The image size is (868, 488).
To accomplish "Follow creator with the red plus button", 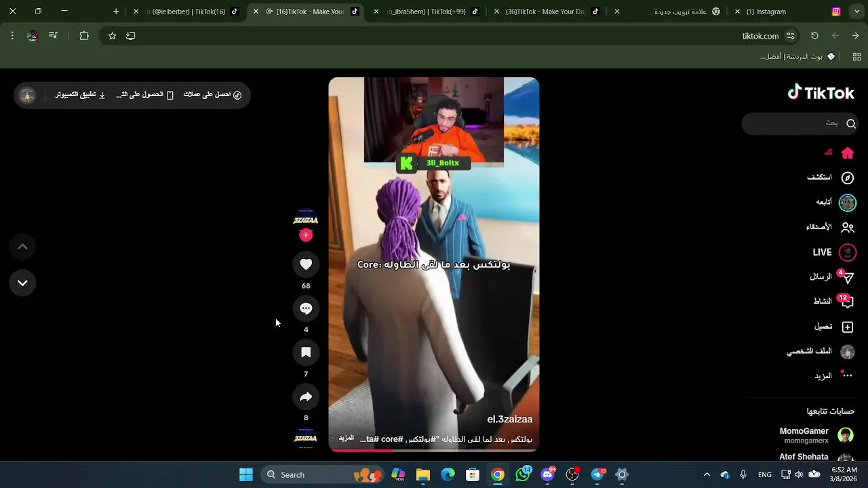I will pos(306,235).
